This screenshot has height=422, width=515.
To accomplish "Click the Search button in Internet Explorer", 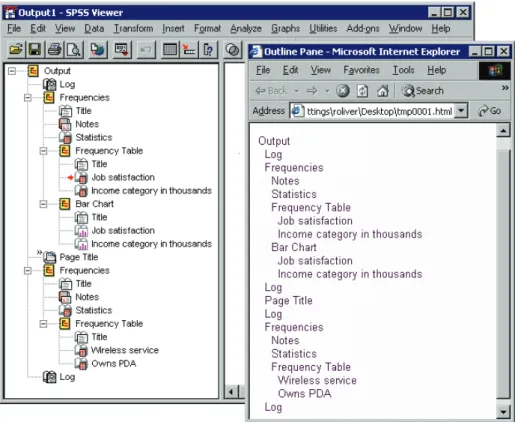I will click(x=423, y=91).
